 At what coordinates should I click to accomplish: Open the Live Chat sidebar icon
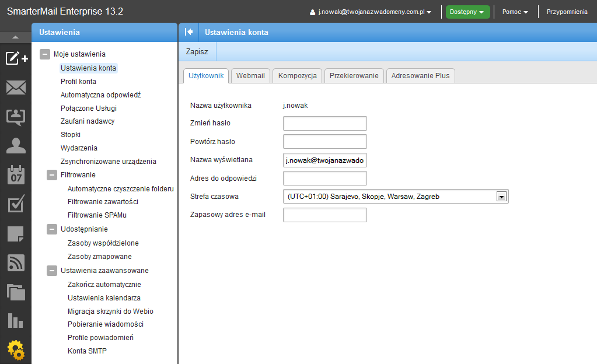click(x=16, y=117)
